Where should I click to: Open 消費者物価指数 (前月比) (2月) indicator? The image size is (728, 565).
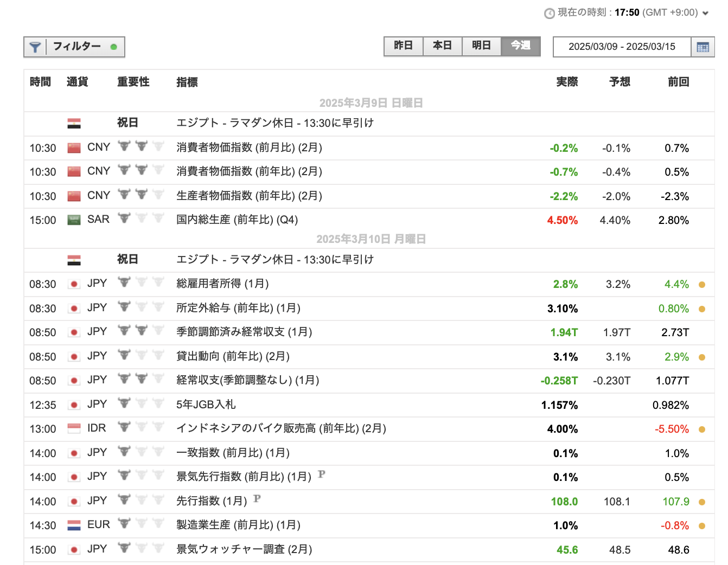[249, 147]
